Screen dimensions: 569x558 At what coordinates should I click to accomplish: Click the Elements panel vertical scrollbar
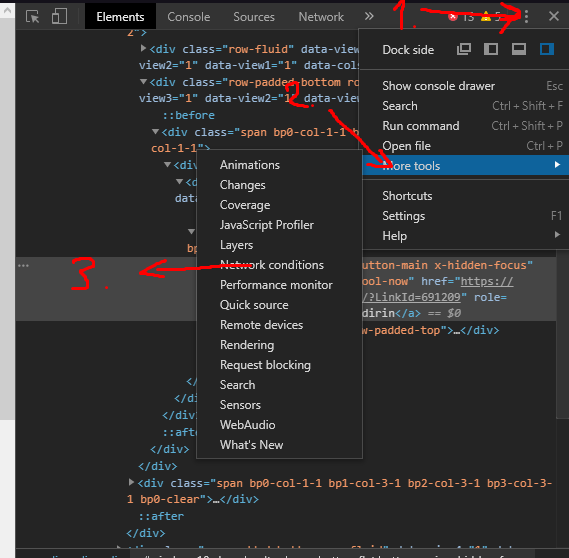pos(562,334)
